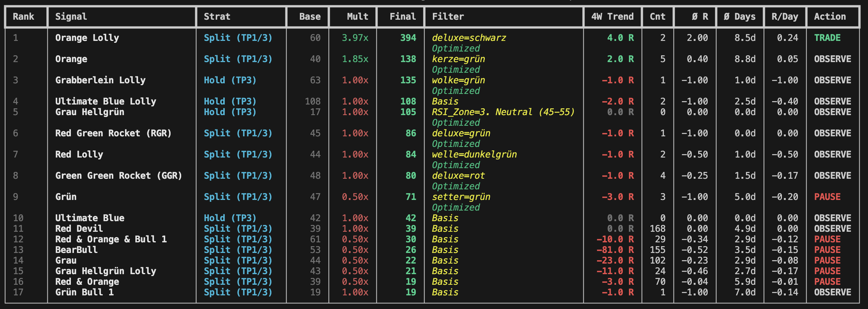Click the deluxe=schwarz filter text

[469, 38]
